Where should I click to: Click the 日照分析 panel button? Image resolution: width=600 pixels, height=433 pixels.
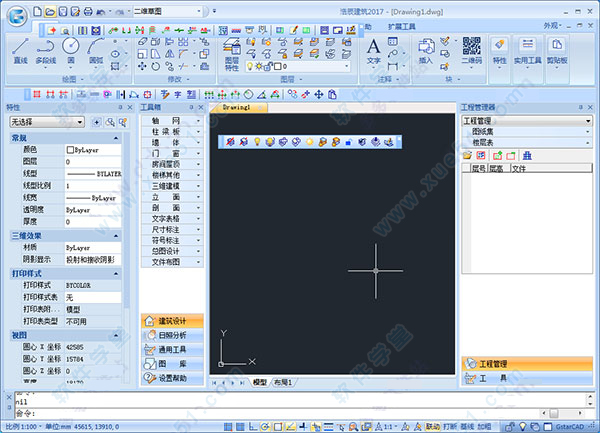pos(172,336)
